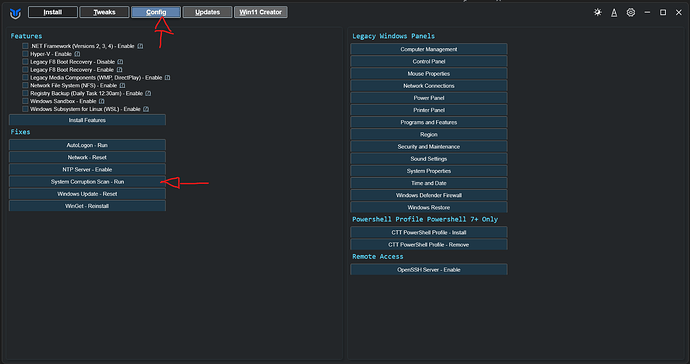Click the WinUtil logo icon
Viewport: 690px width, 364px height.
click(x=15, y=13)
